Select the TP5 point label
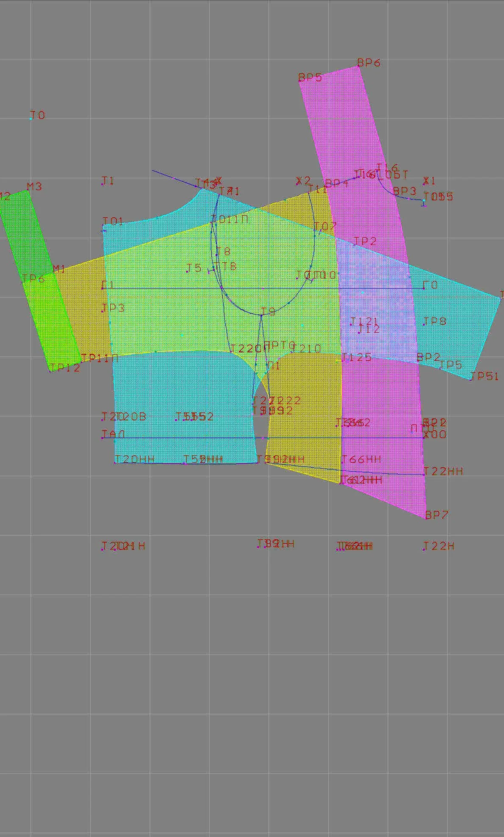The image size is (504, 837). (451, 365)
